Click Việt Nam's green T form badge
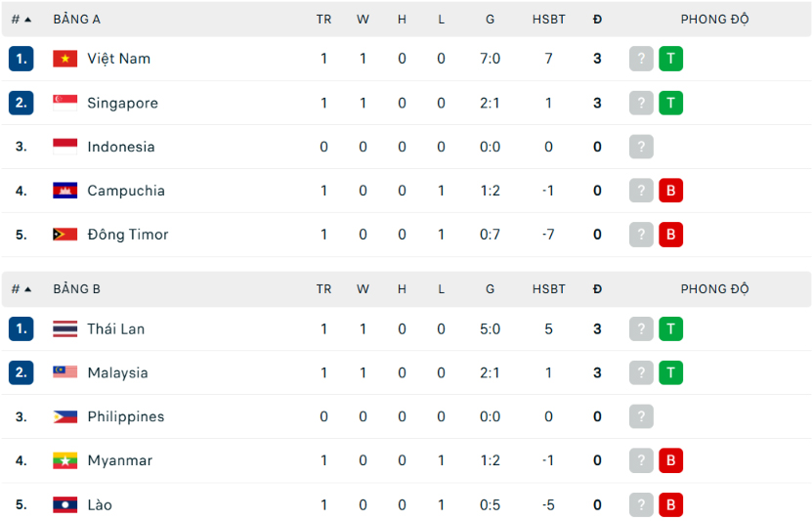The width and height of the screenshot is (812, 521). tap(670, 59)
